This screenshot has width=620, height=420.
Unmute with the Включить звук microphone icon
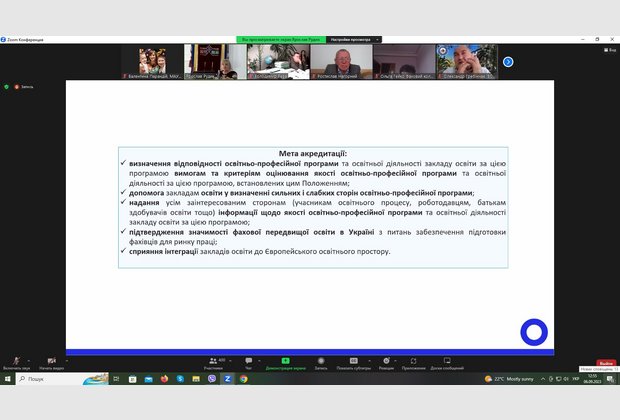click(x=16, y=361)
